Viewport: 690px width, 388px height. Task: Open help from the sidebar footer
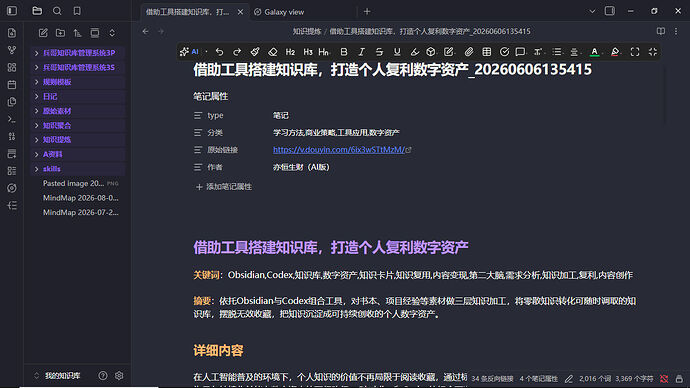103,376
